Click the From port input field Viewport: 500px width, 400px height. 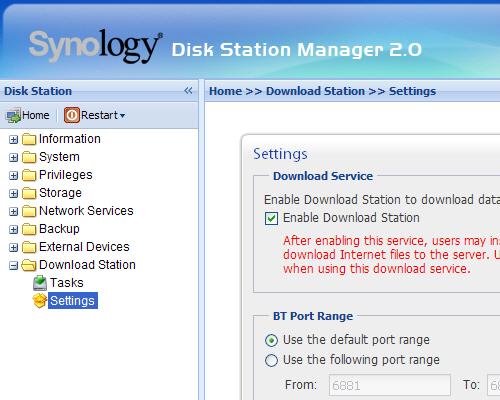[x=390, y=385]
